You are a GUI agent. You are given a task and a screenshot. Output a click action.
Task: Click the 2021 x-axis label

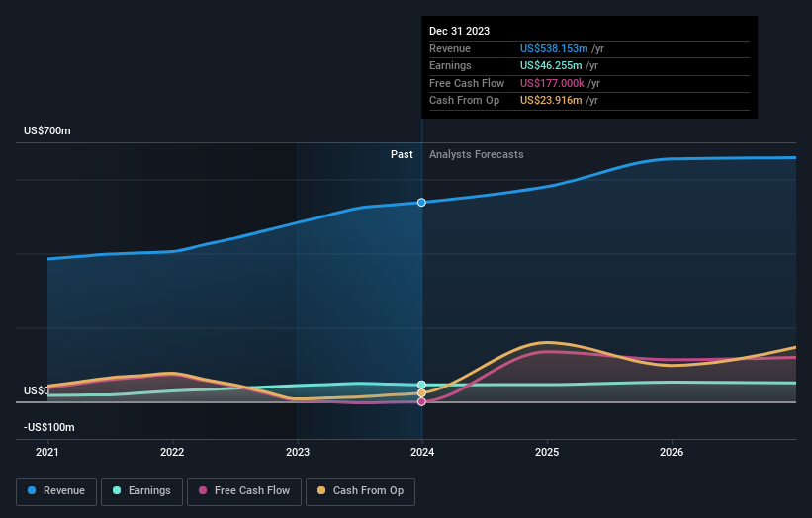pyautogui.click(x=47, y=453)
